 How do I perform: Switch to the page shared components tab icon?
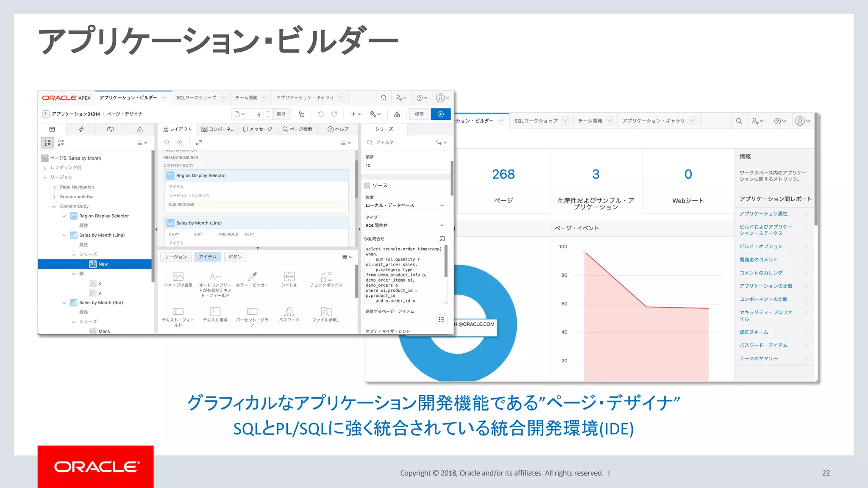pyautogui.click(x=139, y=129)
